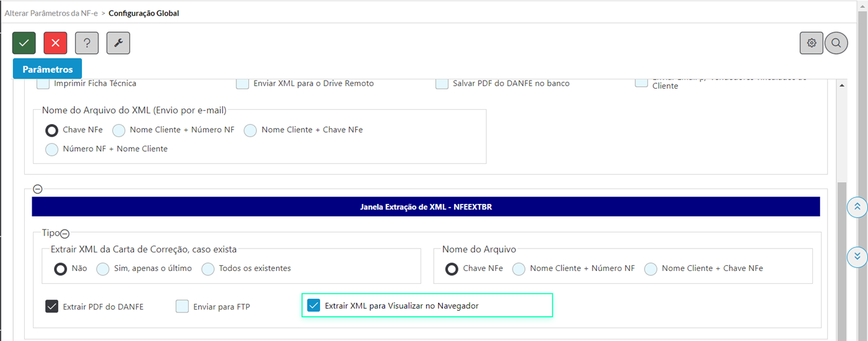Uncheck Extrair PDF do DANFE
The width and height of the screenshot is (868, 341).
52,306
